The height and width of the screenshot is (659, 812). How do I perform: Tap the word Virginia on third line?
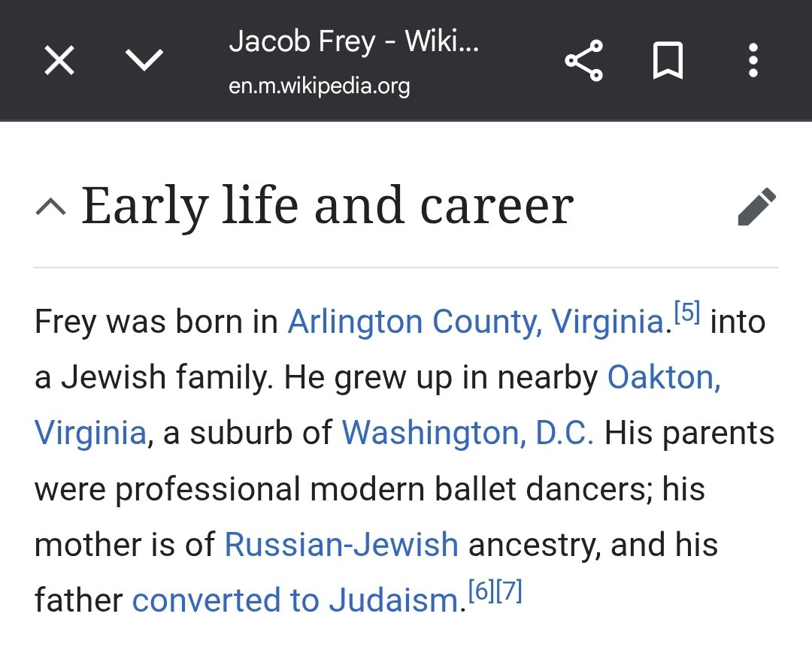click(x=91, y=433)
